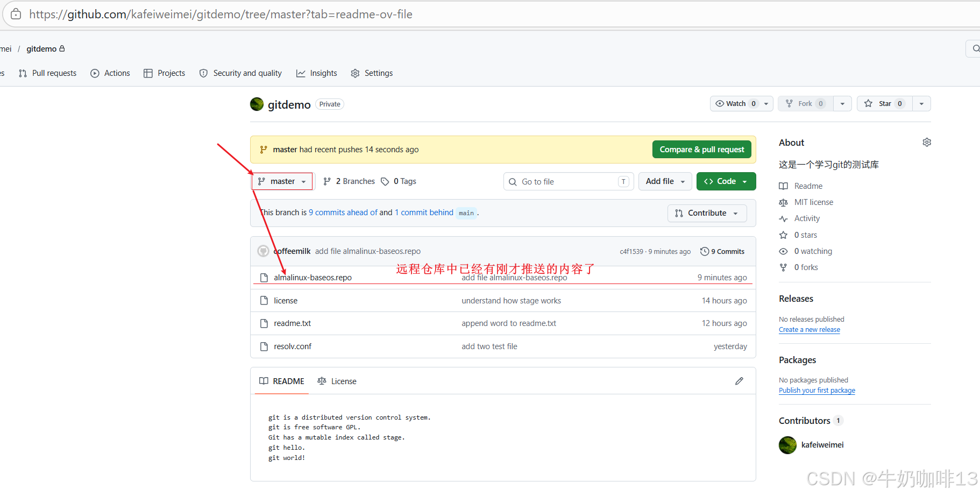Viewport: 980px width, 496px height.
Task: Click the coffeemilk commit author name
Action: pos(292,251)
